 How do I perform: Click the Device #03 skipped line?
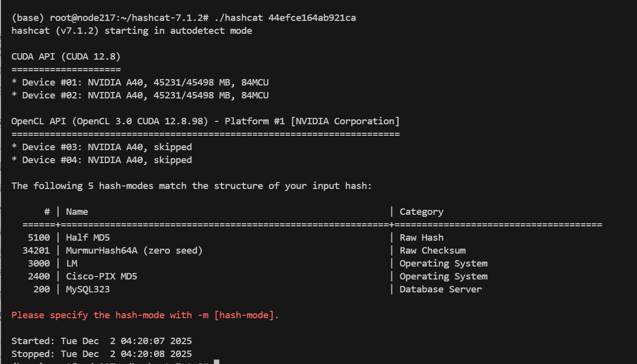(x=101, y=147)
